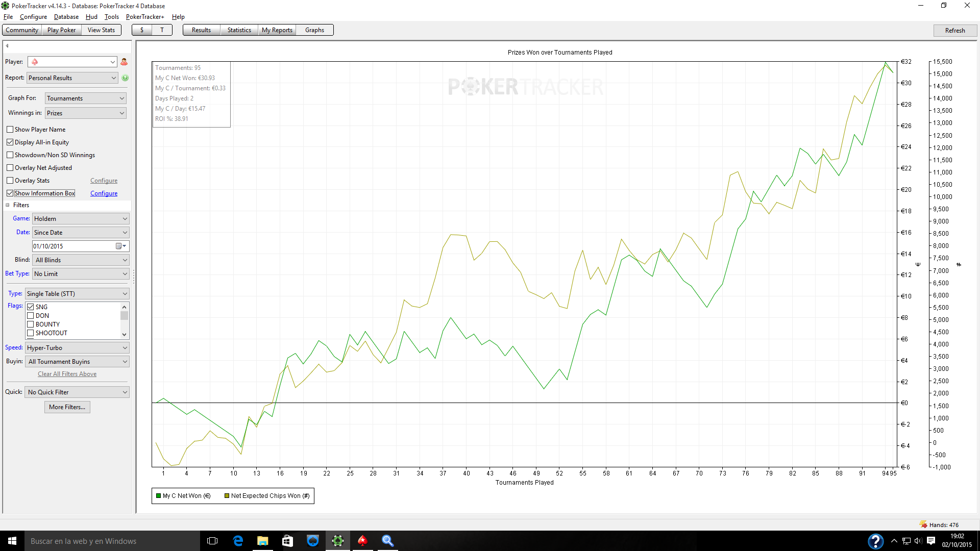Image resolution: width=980 pixels, height=551 pixels.
Task: Check the SHOOTOUT flag
Action: pos(31,333)
